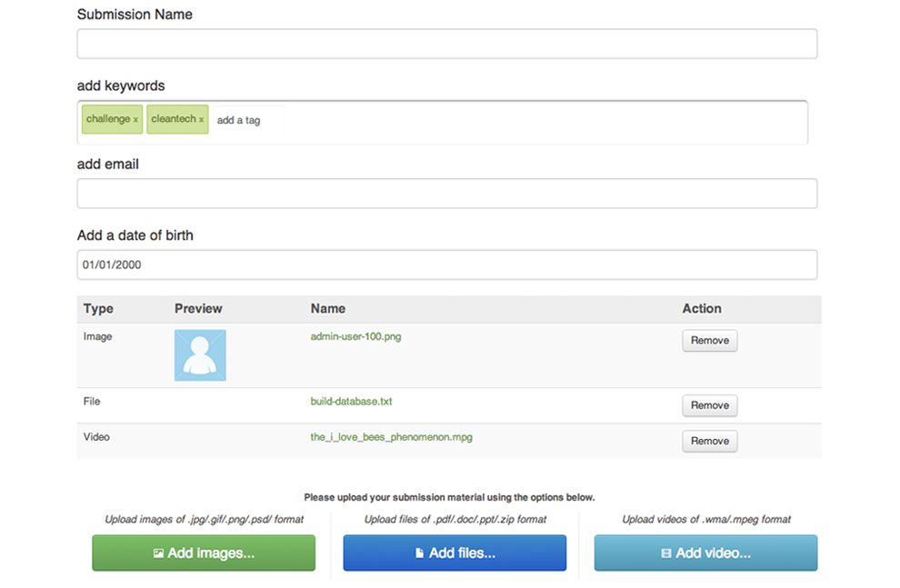Click the picture icon on Add images

(x=158, y=553)
